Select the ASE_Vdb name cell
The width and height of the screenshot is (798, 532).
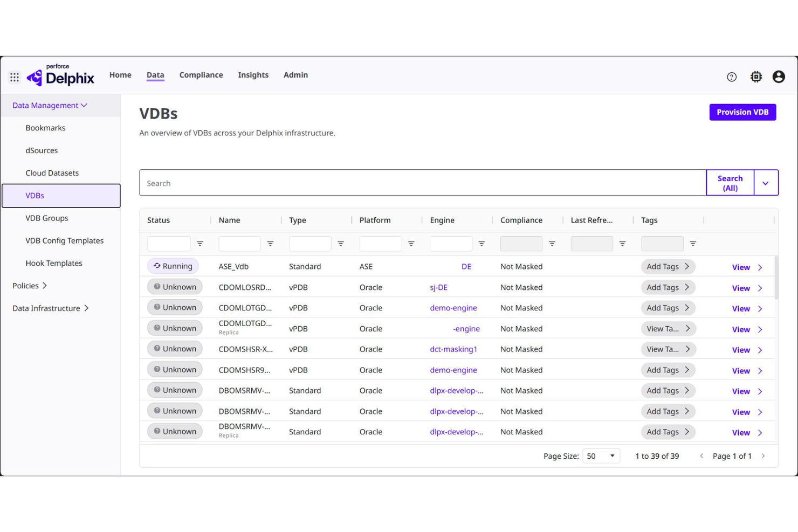click(x=233, y=266)
